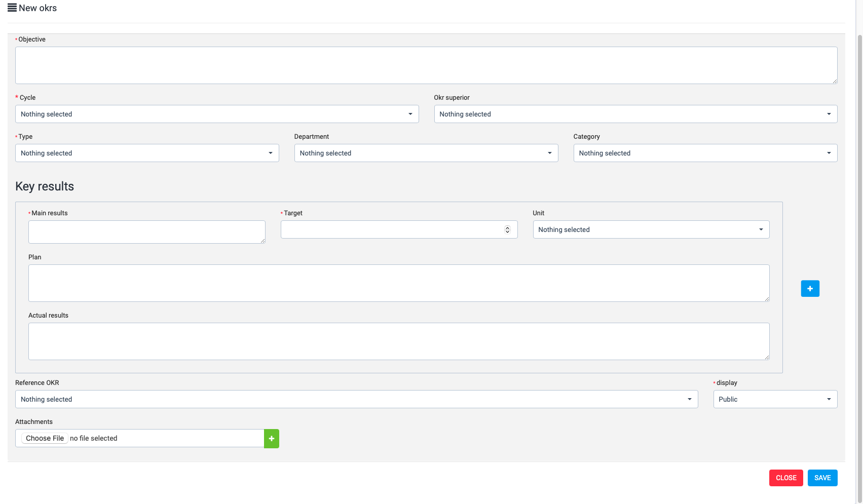
Task: Click the Target number stepper arrows
Action: click(x=507, y=230)
